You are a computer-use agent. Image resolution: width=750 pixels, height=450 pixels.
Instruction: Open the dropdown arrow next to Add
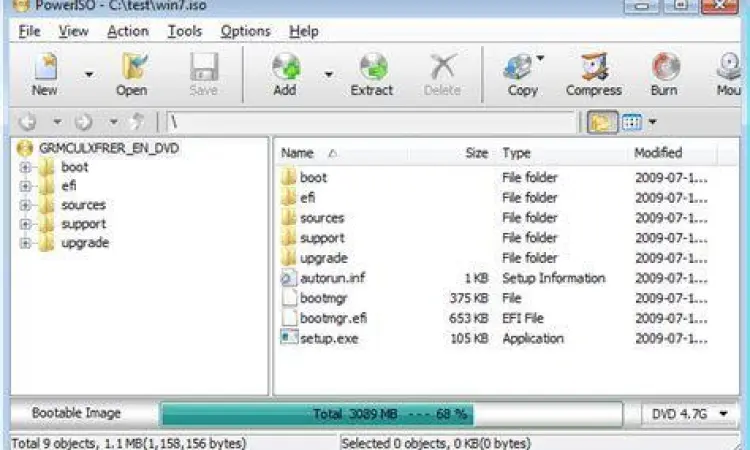click(x=329, y=74)
